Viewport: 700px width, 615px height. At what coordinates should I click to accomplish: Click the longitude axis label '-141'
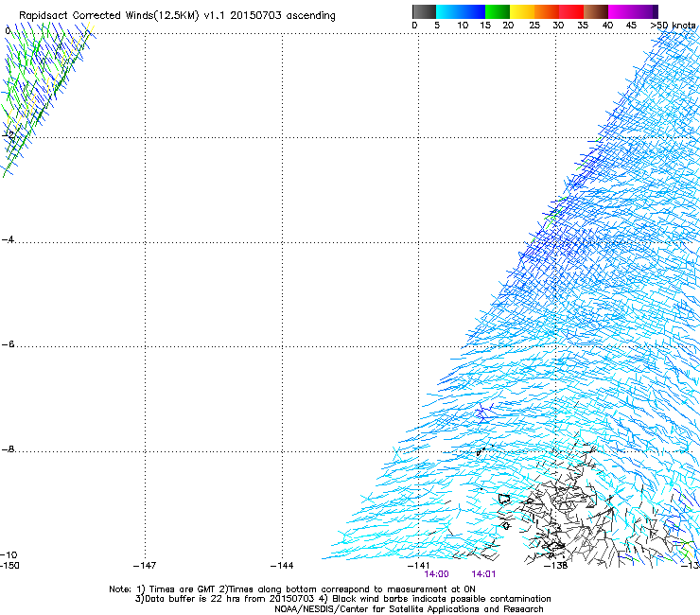point(419,566)
